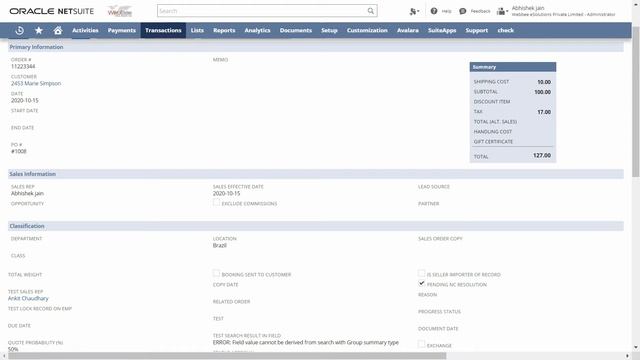
Task: Open the Avalara menu
Action: [x=408, y=30]
